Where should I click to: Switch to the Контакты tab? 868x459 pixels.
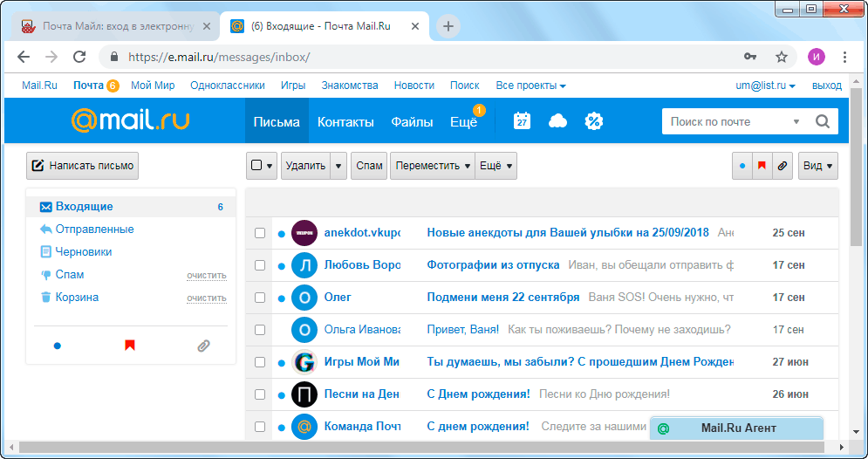click(345, 122)
